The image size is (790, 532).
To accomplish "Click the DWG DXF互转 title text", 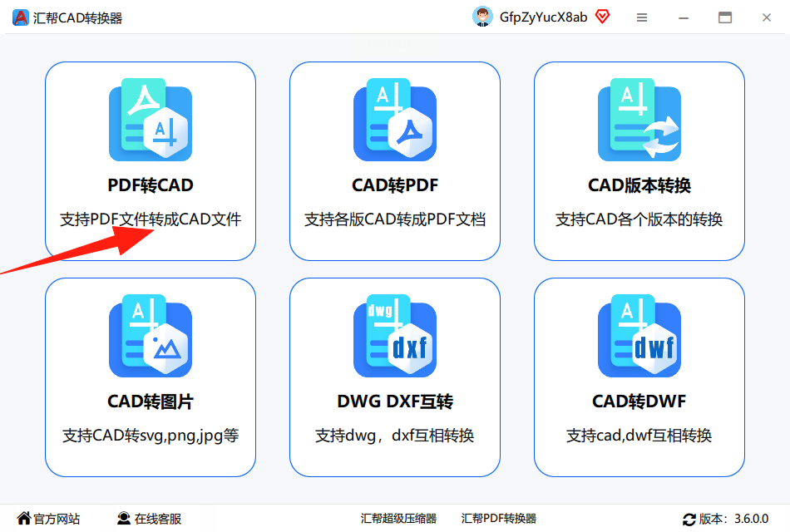I will click(395, 401).
